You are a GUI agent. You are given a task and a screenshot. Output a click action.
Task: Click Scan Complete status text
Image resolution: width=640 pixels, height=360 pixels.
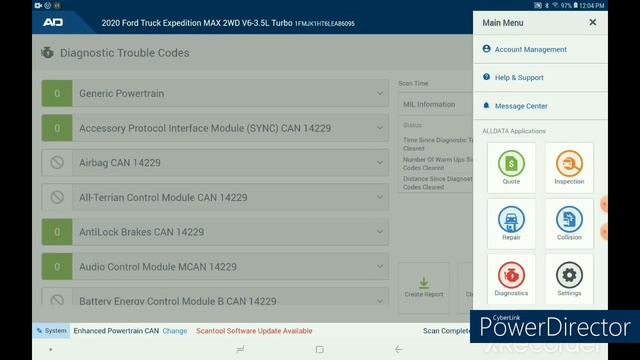pos(447,331)
